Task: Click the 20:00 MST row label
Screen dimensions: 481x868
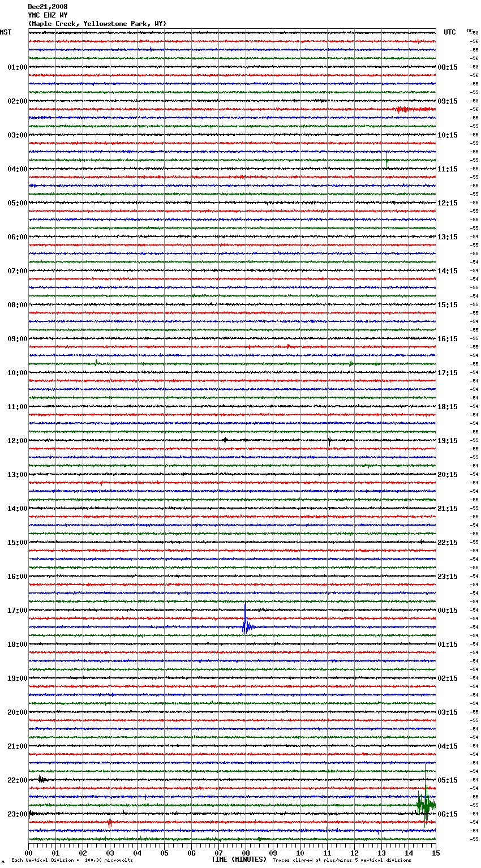Action: coord(18,712)
